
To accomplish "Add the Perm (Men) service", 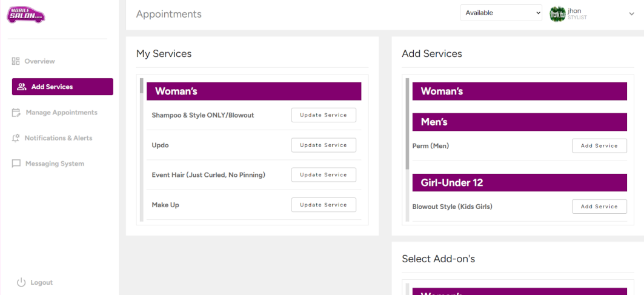I will 599,146.
